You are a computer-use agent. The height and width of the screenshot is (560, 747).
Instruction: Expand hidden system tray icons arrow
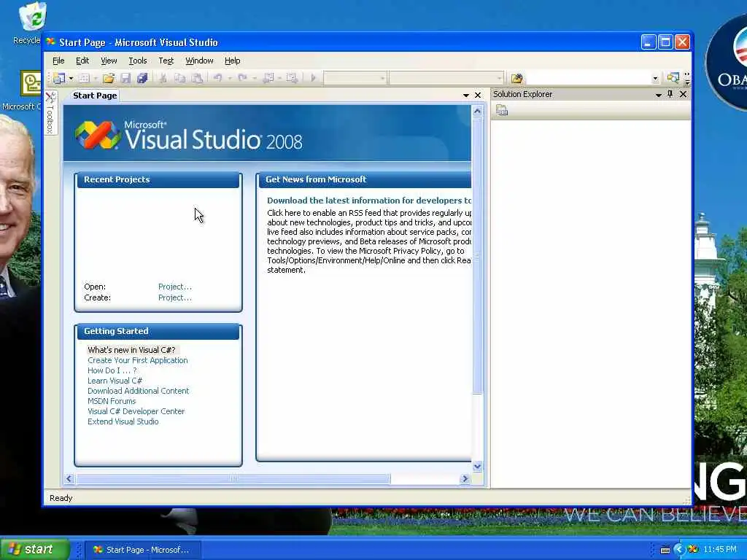point(679,550)
